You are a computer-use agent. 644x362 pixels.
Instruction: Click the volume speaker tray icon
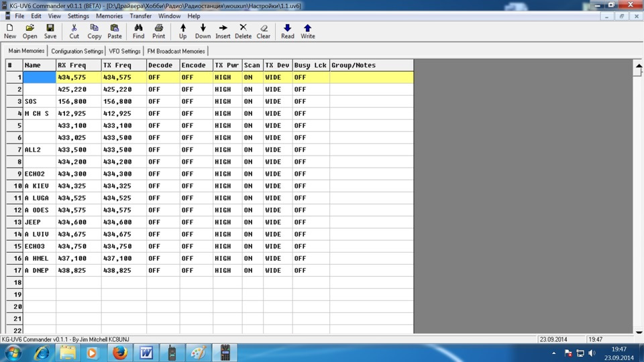click(592, 353)
